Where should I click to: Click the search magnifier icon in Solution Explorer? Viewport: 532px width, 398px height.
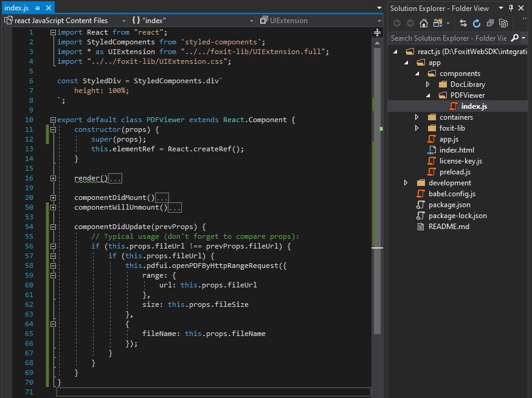(514, 38)
